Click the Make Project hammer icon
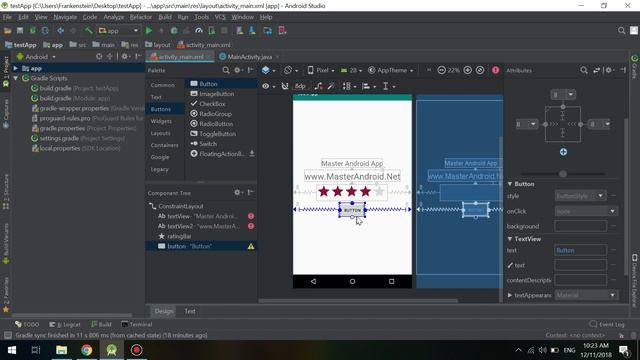The width and height of the screenshot is (640, 360). (89, 31)
